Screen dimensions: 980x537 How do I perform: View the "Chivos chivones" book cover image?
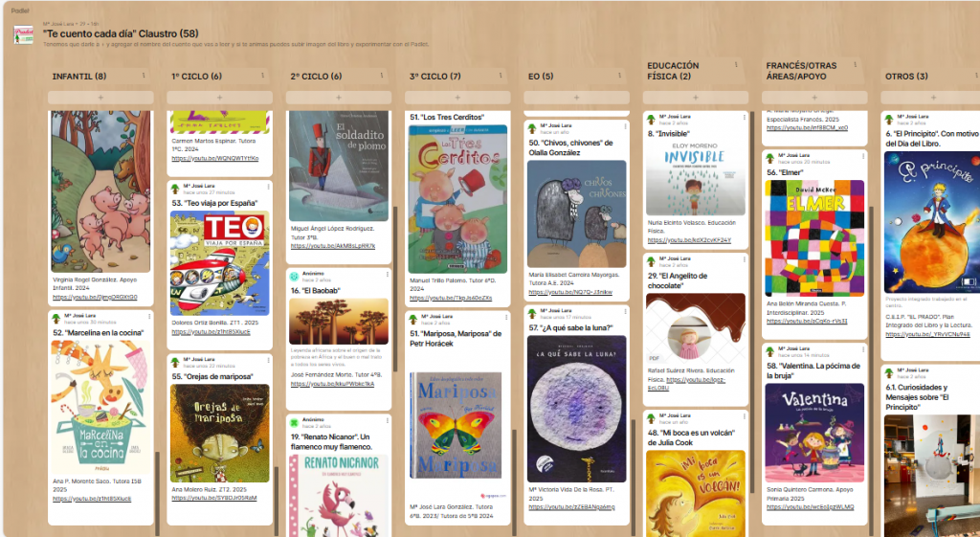[x=576, y=213]
